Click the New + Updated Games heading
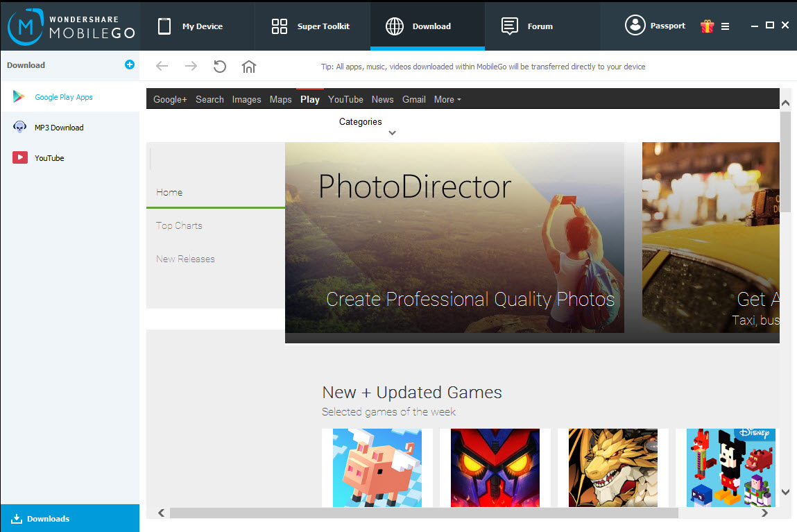This screenshot has width=797, height=532. click(412, 393)
